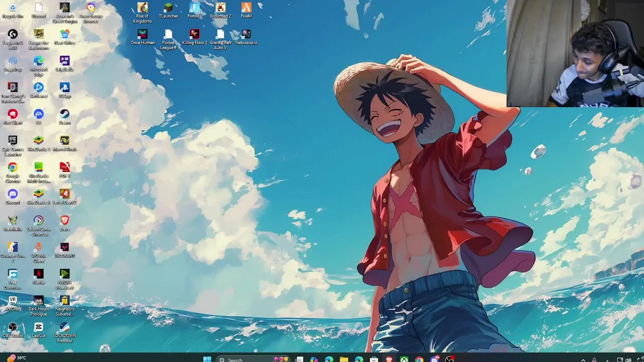Screen dimensions: 644x362
Task: Open the Recycle Bin desktop icon
Action: [13, 11]
